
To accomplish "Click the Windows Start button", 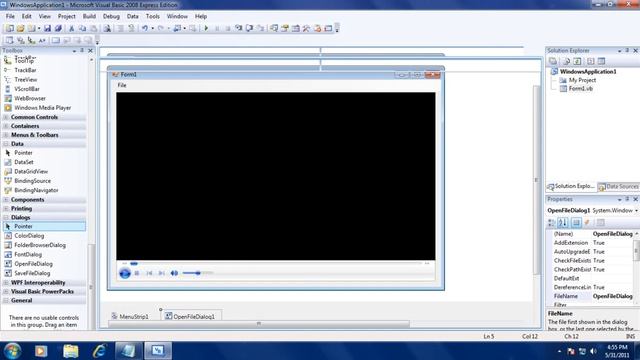I will 12,351.
